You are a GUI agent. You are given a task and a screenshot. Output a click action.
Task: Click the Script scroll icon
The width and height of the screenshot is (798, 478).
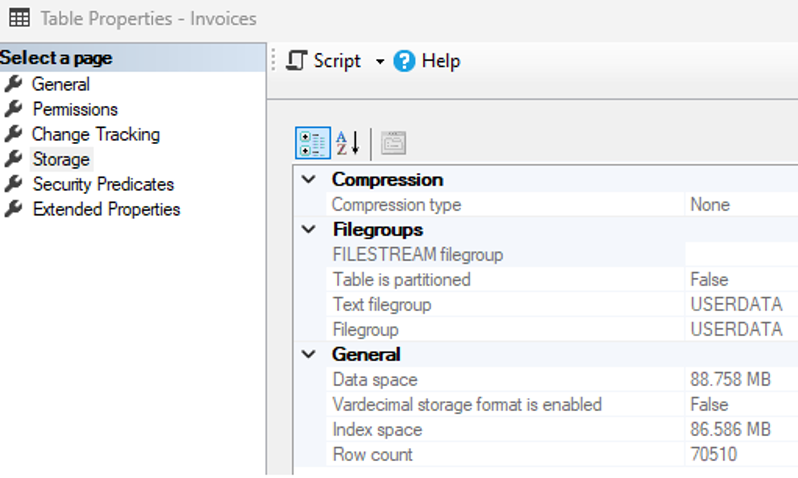point(296,61)
